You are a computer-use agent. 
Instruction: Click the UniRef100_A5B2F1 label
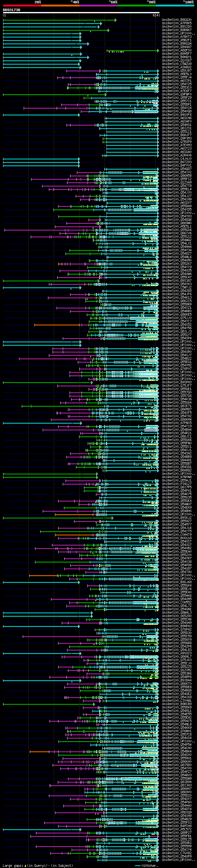click(177, 40)
